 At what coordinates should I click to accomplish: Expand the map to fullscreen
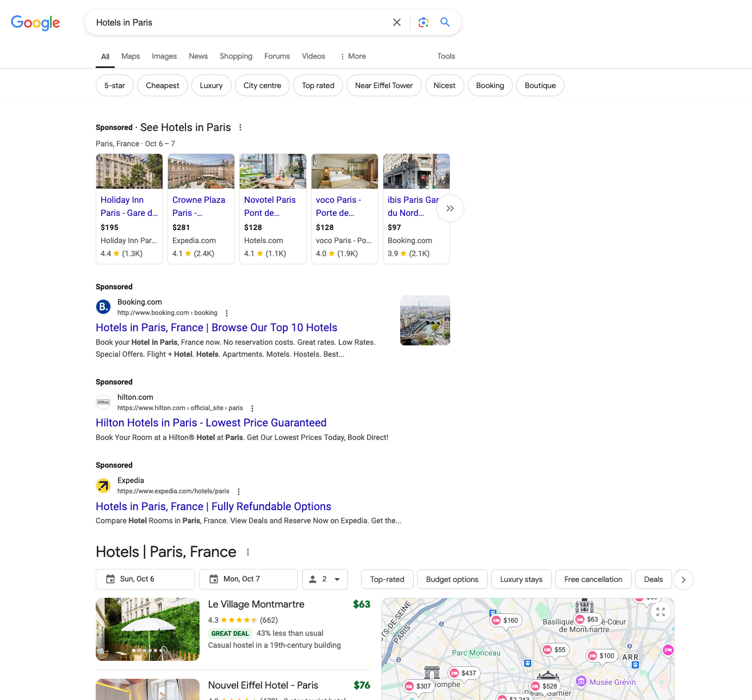[661, 612]
